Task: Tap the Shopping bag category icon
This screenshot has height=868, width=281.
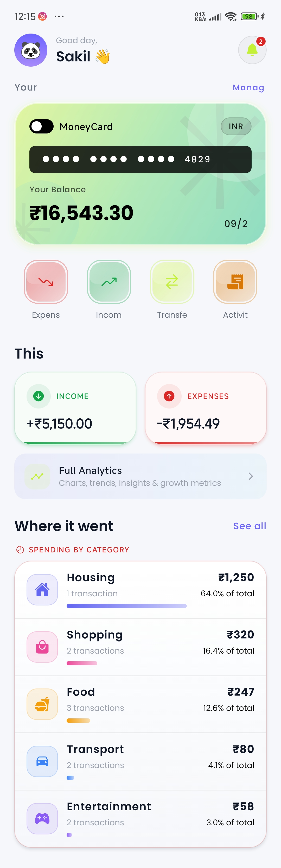Action: (42, 647)
